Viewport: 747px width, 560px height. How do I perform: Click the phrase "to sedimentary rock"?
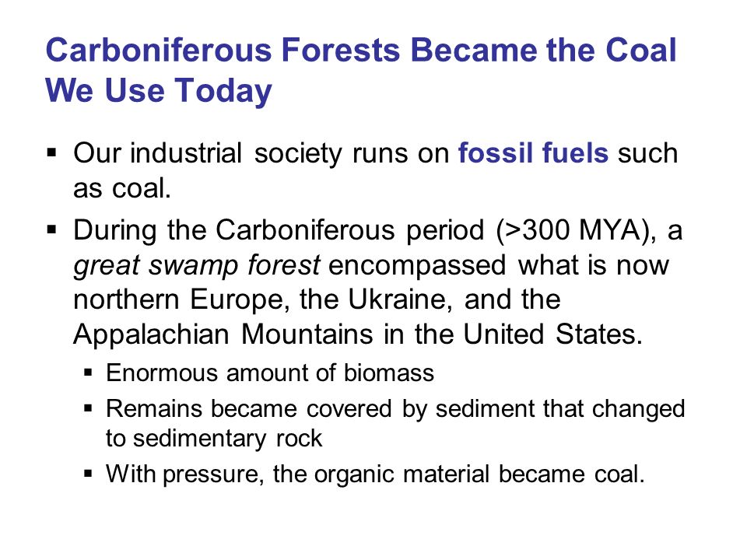214,438
